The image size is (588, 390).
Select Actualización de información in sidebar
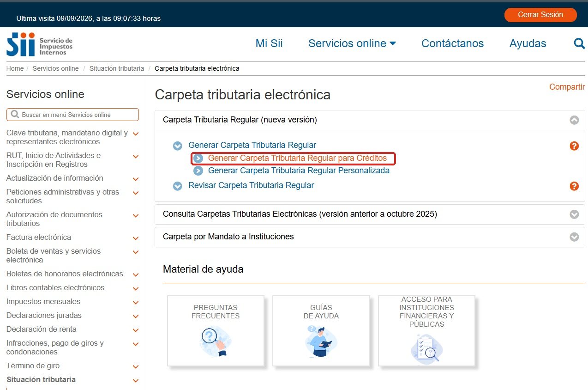point(54,178)
